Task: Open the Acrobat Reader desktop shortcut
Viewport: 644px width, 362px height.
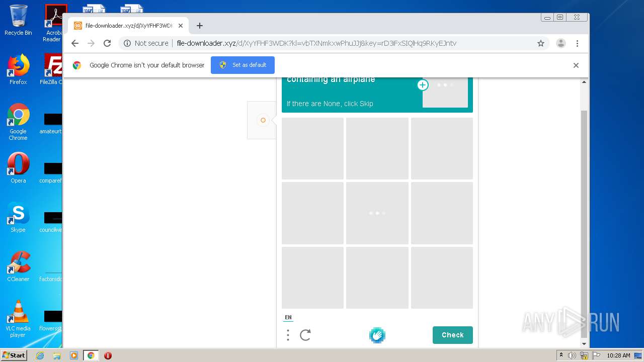Action: coord(53,23)
